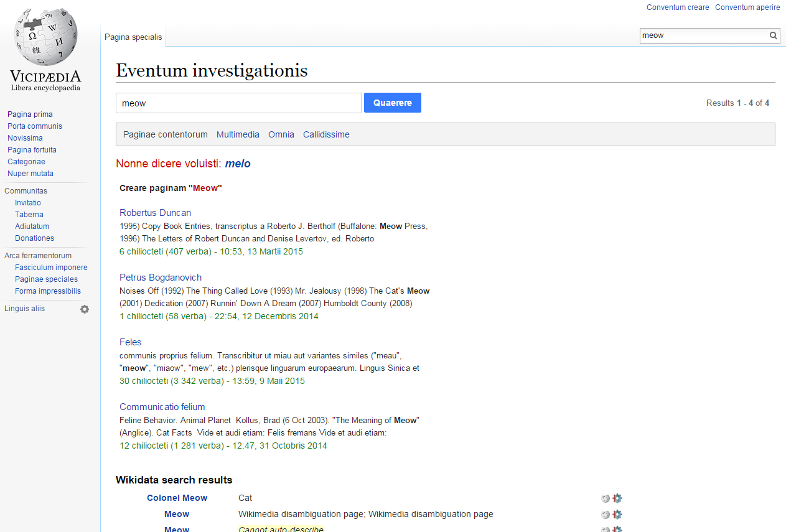Image resolution: width=786 pixels, height=532 pixels.
Task: Click the Vicipaedia globe logo
Action: (x=45, y=37)
